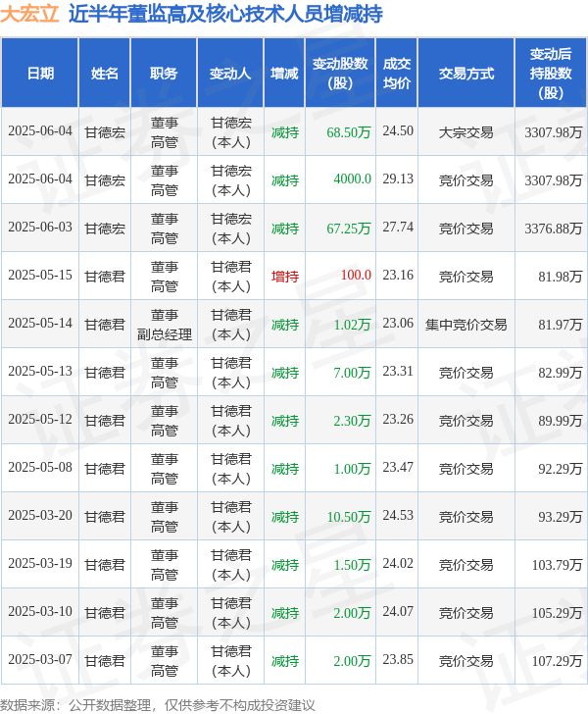The width and height of the screenshot is (588, 714).
Task: Click the 董事 副总经理 position cell
Action: click(x=165, y=325)
